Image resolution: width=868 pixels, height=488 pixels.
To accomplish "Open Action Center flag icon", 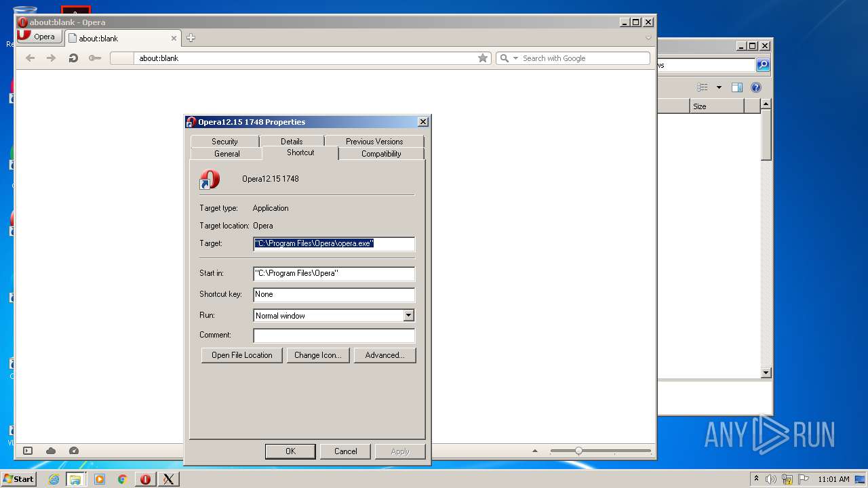I will (804, 479).
